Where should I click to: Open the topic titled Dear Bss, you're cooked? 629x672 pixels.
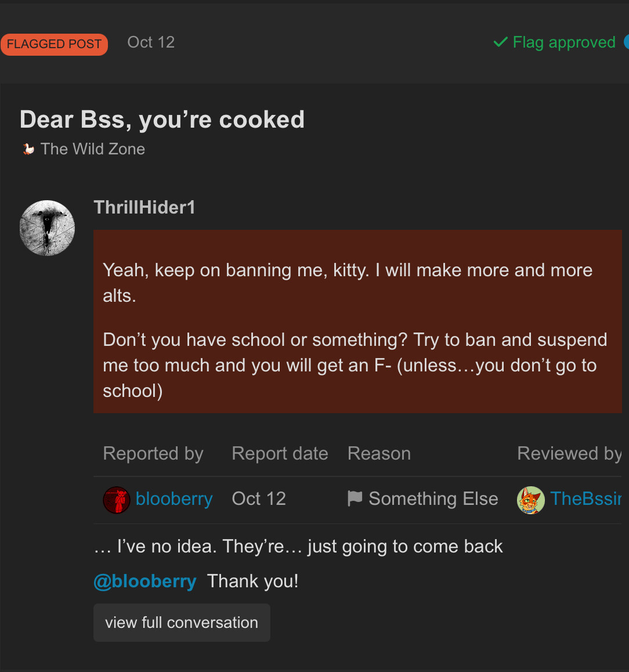tap(162, 120)
